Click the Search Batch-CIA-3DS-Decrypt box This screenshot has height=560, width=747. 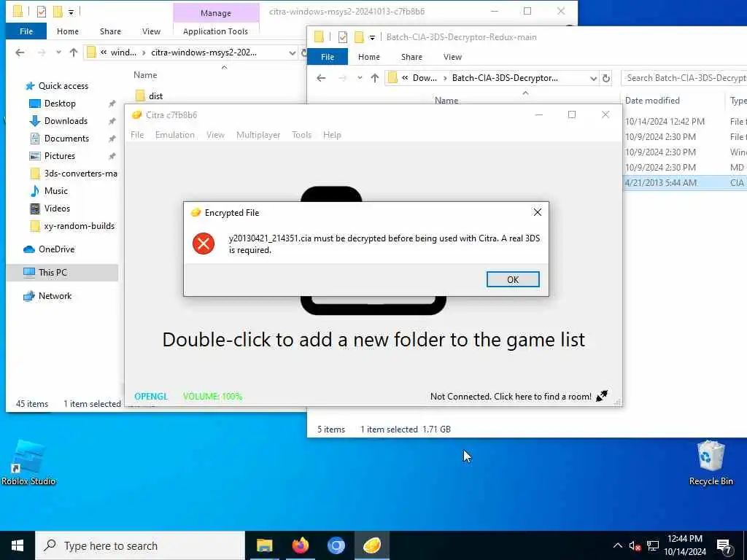tap(684, 77)
